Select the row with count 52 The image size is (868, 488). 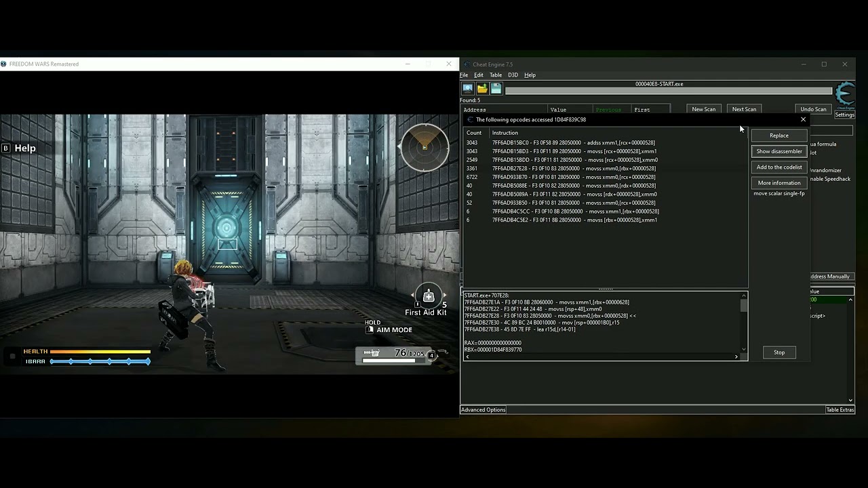pyautogui.click(x=606, y=203)
